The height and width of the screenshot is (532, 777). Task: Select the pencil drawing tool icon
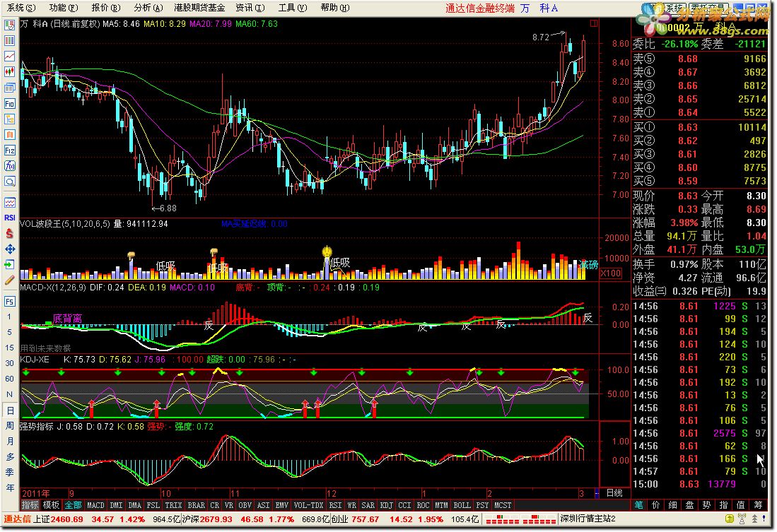pos(9,280)
